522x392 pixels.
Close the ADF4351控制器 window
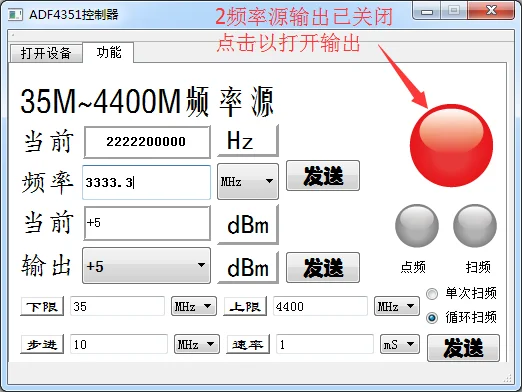(491, 10)
